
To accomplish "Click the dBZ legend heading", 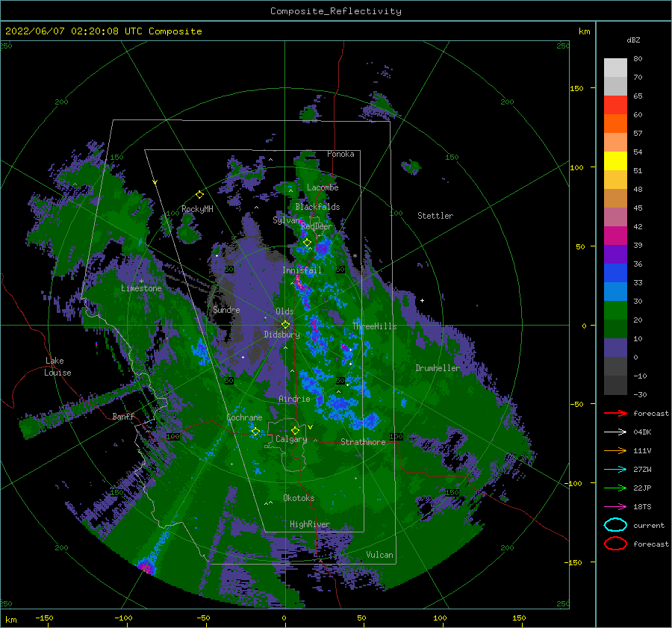I will [633, 40].
